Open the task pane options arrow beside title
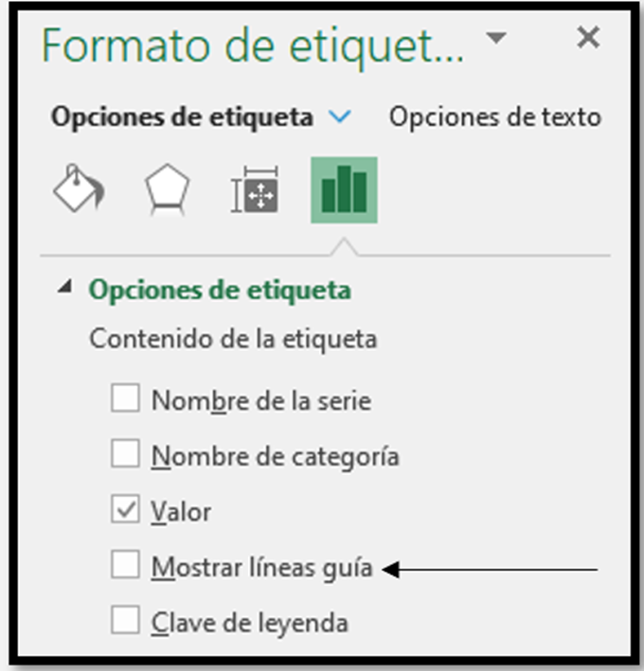The height and width of the screenshot is (671, 644). pyautogui.click(x=496, y=38)
